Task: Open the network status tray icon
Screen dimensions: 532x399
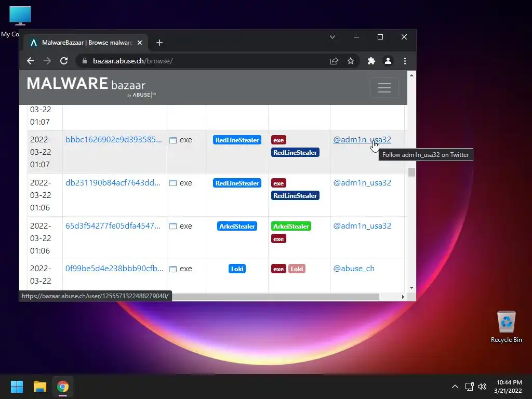Action: [470, 387]
